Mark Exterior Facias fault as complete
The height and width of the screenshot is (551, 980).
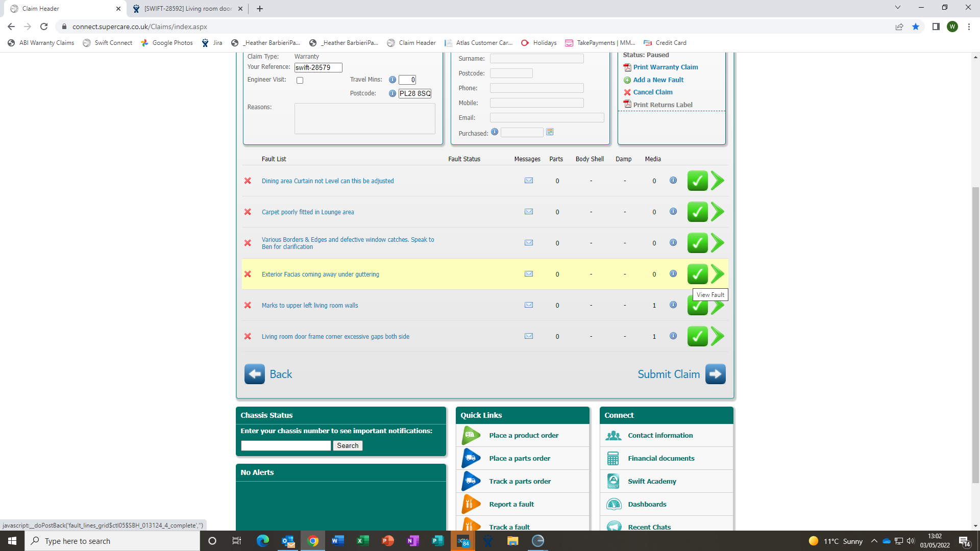[x=697, y=274]
